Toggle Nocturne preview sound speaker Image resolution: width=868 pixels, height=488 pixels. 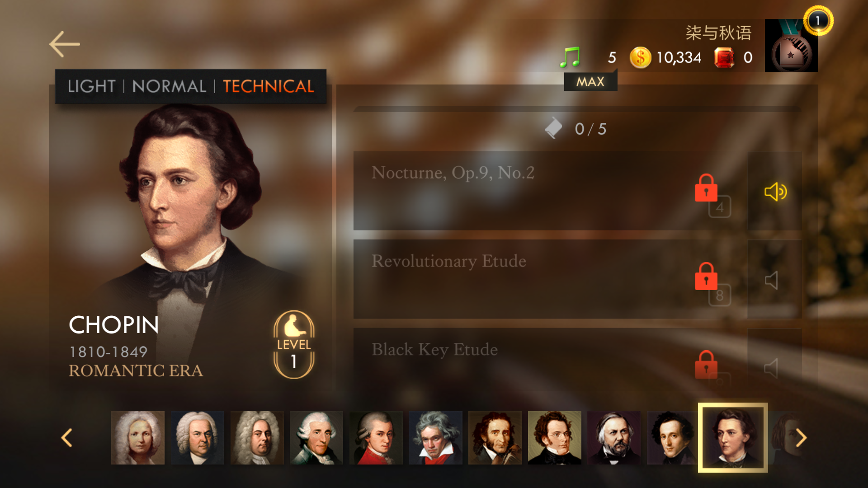[775, 192]
